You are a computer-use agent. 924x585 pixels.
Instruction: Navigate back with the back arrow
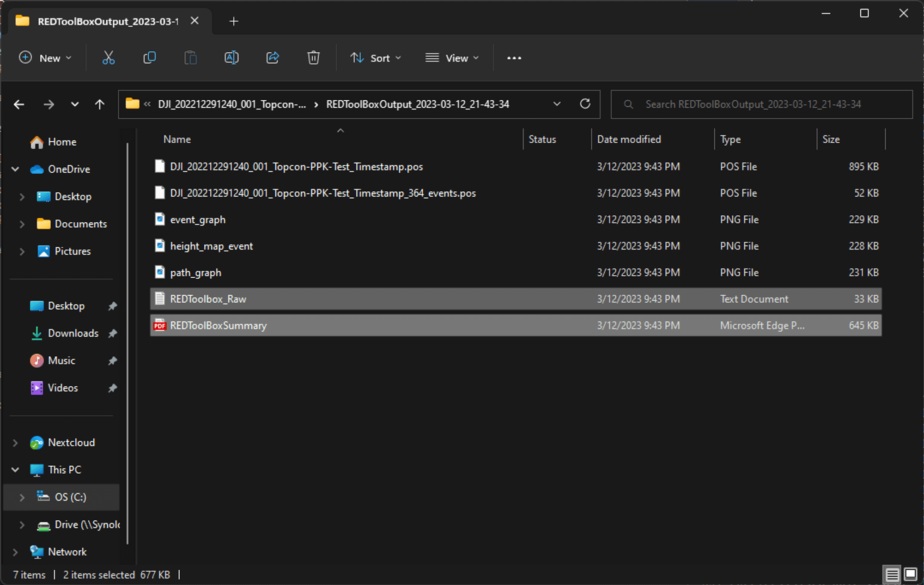coord(19,104)
